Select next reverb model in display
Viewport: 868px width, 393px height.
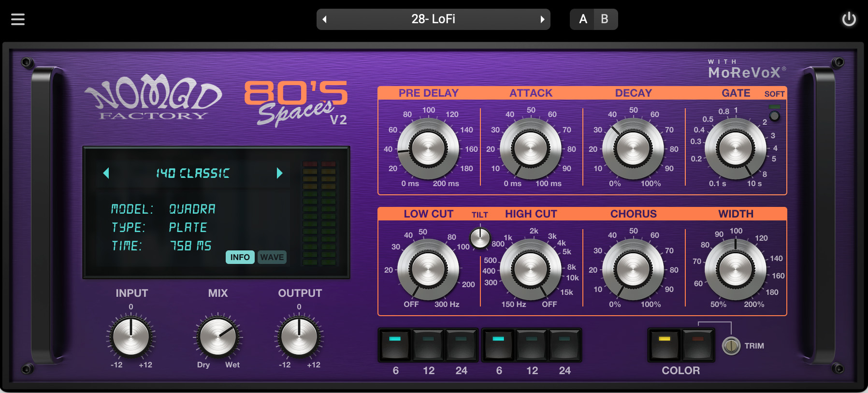pyautogui.click(x=279, y=173)
